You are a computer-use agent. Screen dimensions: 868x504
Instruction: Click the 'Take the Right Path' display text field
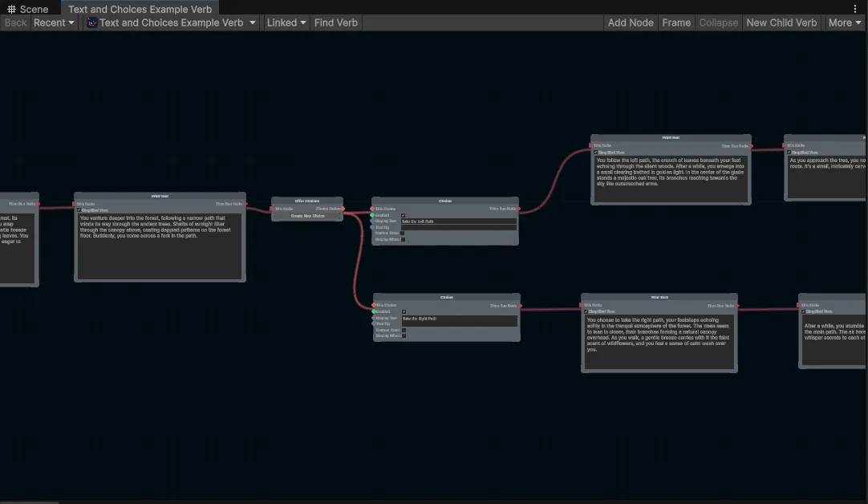(x=460, y=321)
